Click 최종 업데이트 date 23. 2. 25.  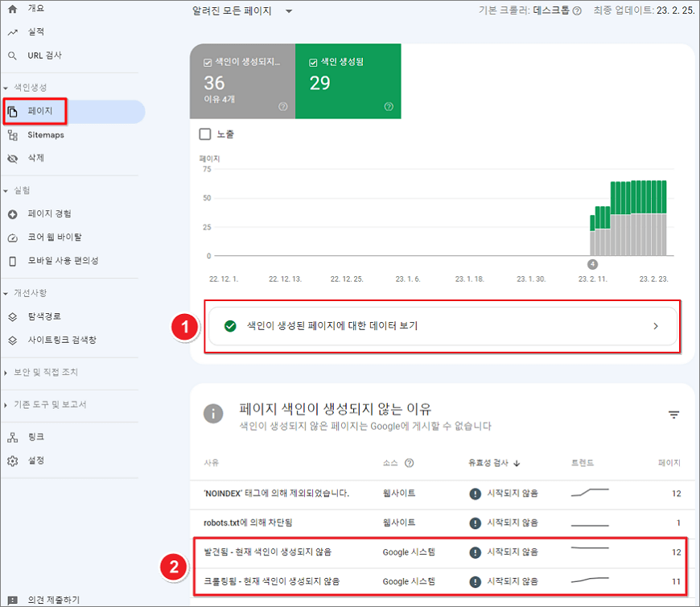(x=675, y=10)
